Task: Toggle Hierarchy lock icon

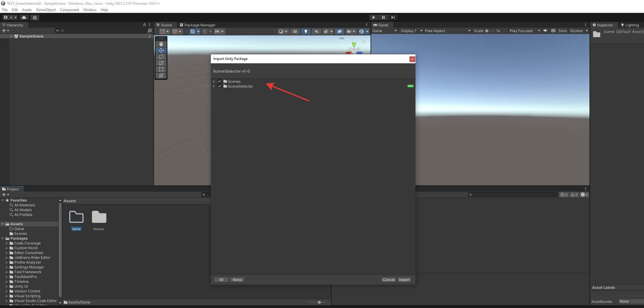Action: tap(144, 25)
